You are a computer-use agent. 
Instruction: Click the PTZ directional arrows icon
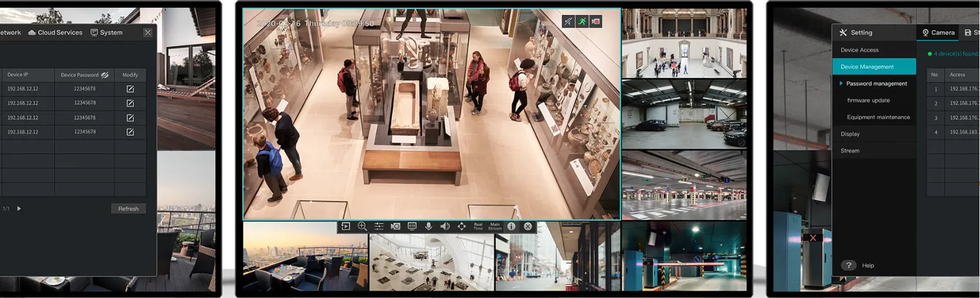[462, 227]
